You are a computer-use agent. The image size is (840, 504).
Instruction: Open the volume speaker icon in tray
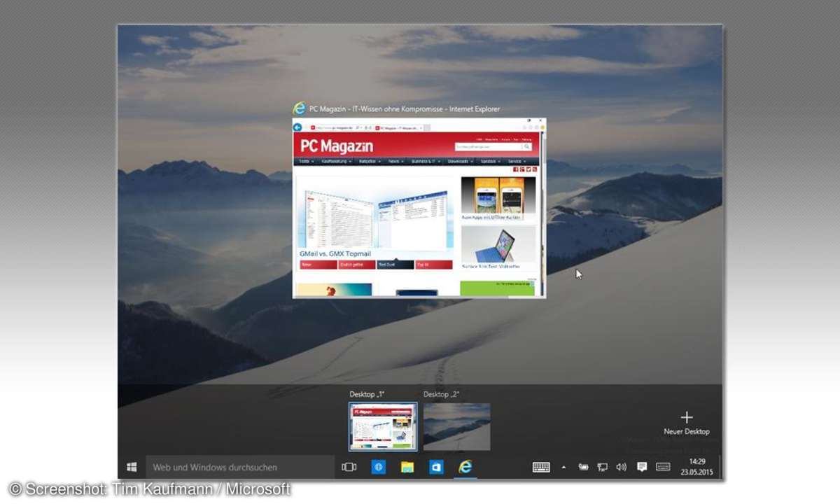click(621, 467)
